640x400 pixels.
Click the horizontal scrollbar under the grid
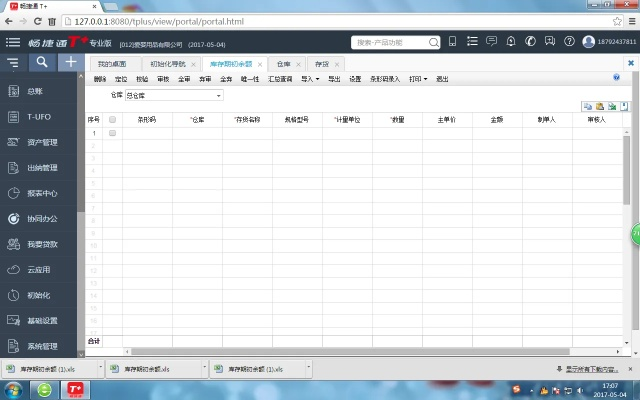350,351
